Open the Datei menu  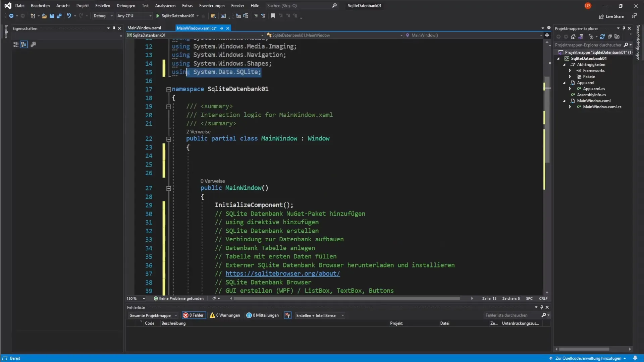(20, 6)
